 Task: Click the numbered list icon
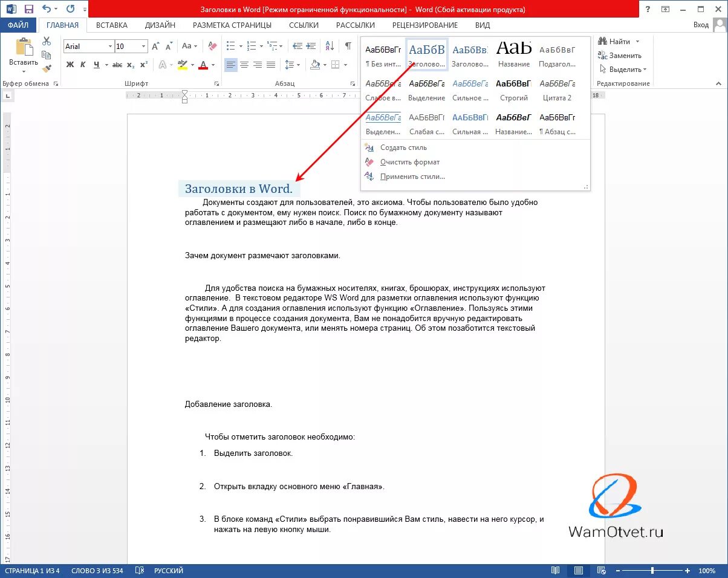(x=252, y=47)
